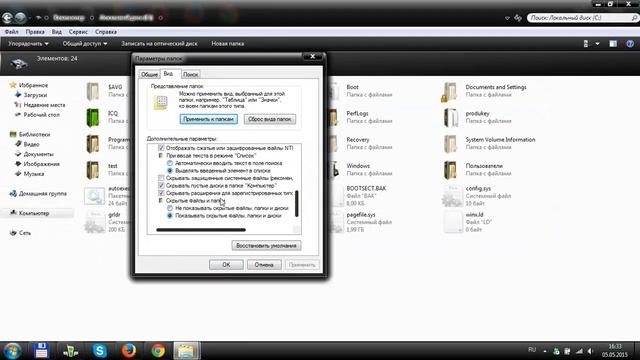Click the volume speaker tray icon
This screenshot has height=360, width=640.
coord(590,351)
